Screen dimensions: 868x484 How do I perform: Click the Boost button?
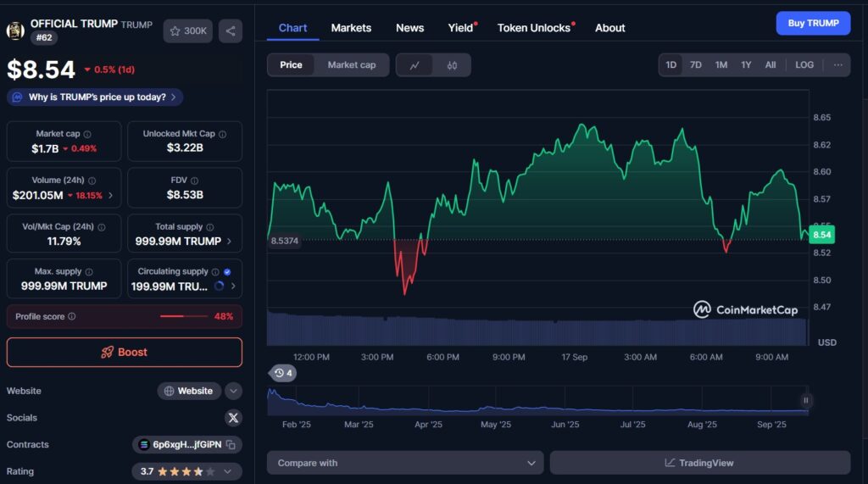click(x=125, y=353)
